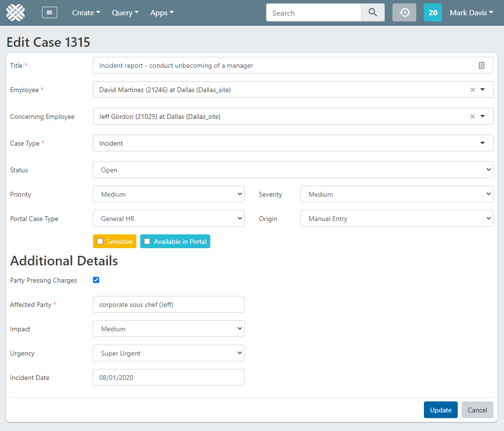Open the Query menu

[x=125, y=13]
